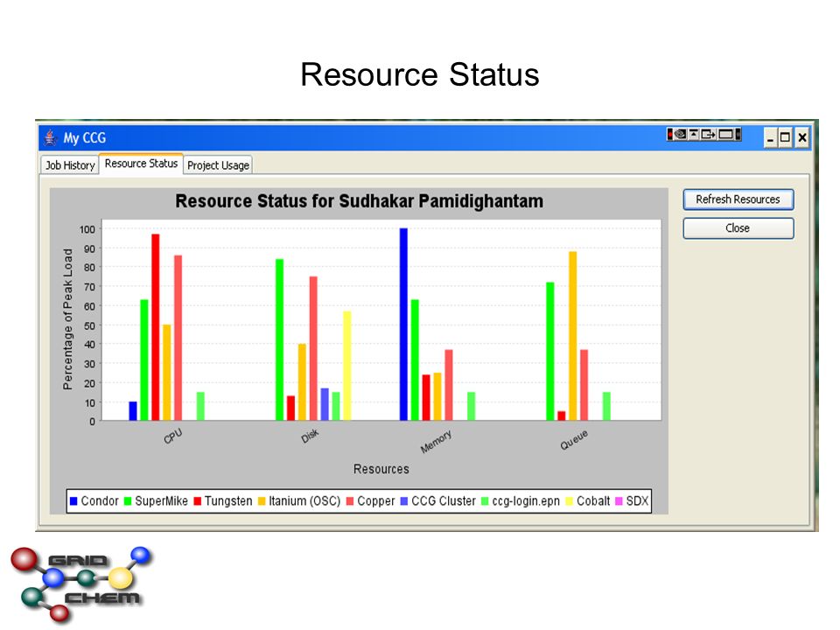This screenshot has height=630, width=840.
Task: Select the Resource Status tab
Action: 141,164
